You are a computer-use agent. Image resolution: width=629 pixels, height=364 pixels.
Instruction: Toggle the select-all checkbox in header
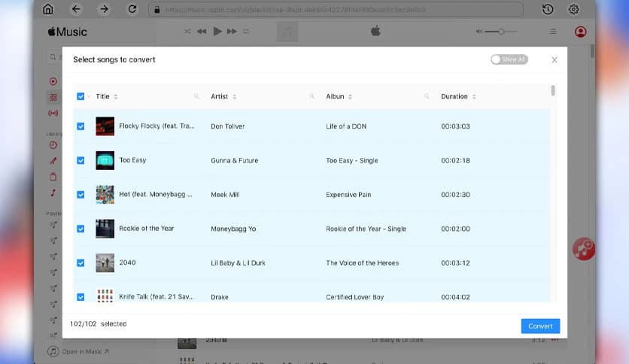point(81,96)
